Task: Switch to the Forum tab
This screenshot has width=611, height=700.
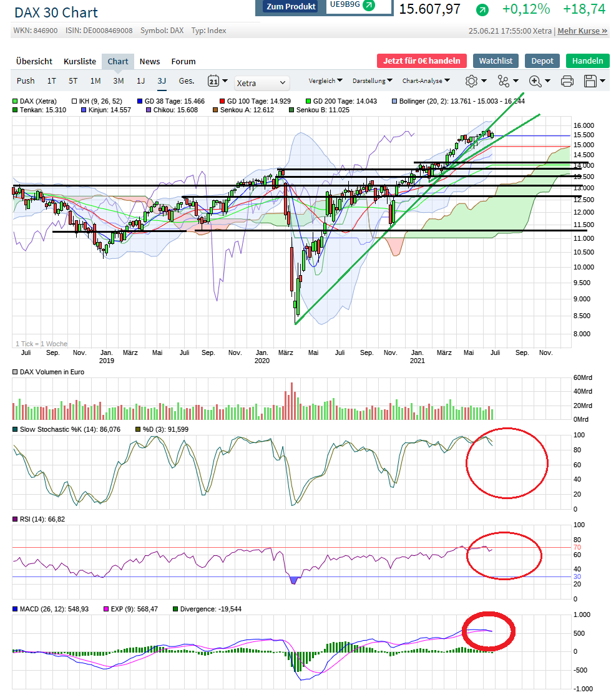Action: [183, 61]
